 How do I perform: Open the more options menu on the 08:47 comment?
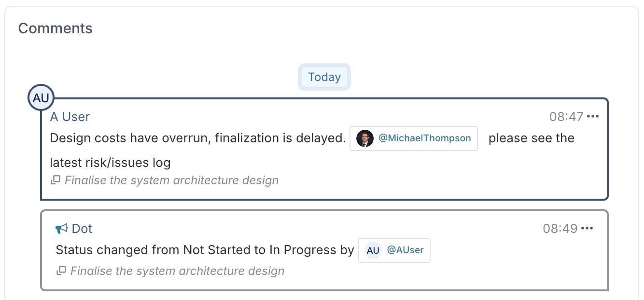pyautogui.click(x=593, y=117)
